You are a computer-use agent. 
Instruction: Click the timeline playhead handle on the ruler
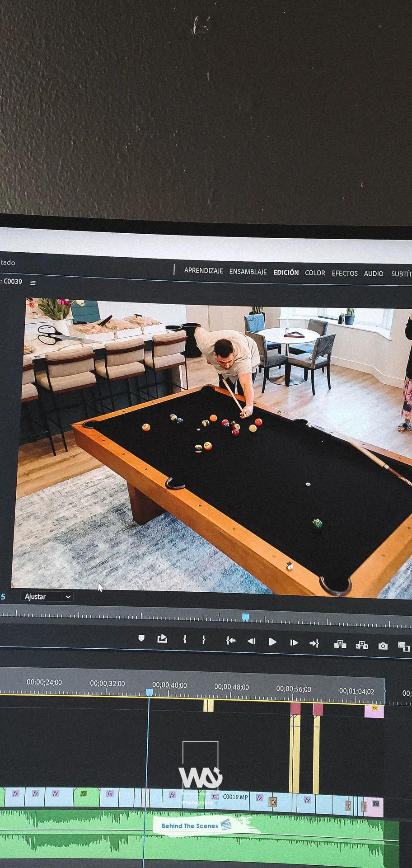click(149, 692)
